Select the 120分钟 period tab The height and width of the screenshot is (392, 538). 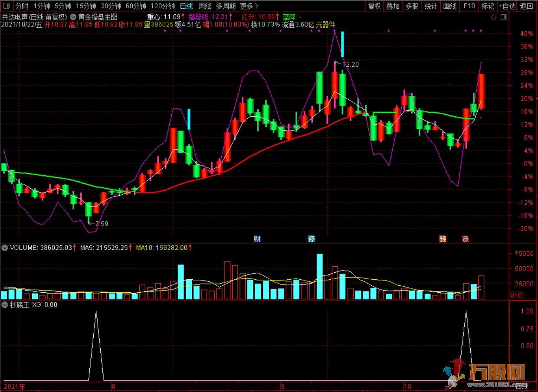click(163, 6)
